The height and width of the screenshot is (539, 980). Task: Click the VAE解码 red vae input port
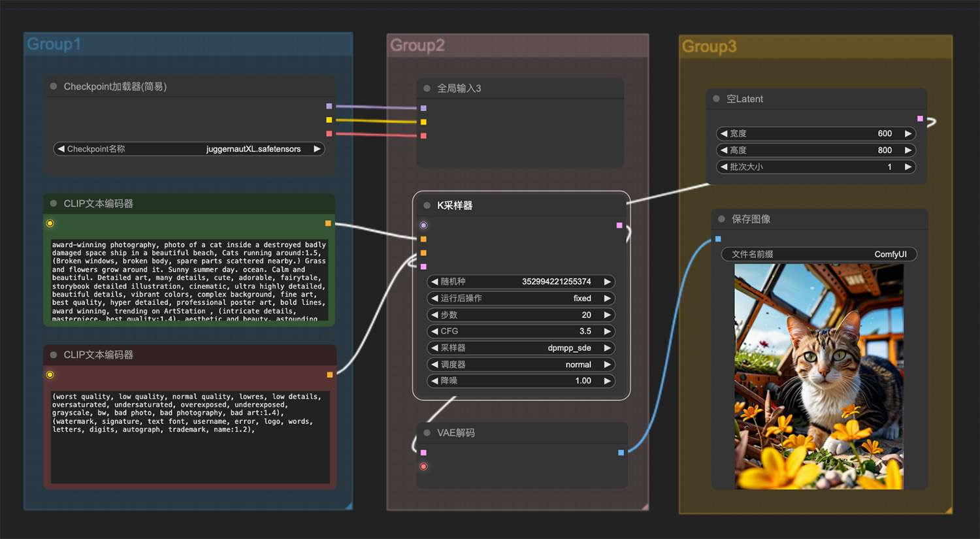(423, 466)
